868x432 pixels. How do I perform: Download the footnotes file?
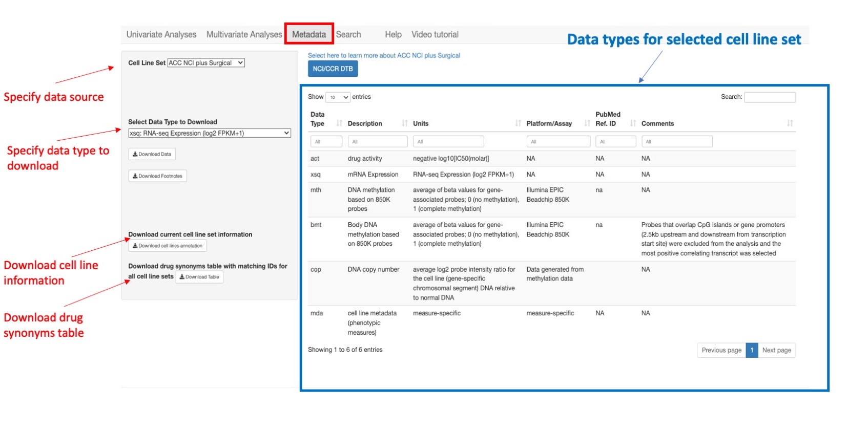[157, 176]
